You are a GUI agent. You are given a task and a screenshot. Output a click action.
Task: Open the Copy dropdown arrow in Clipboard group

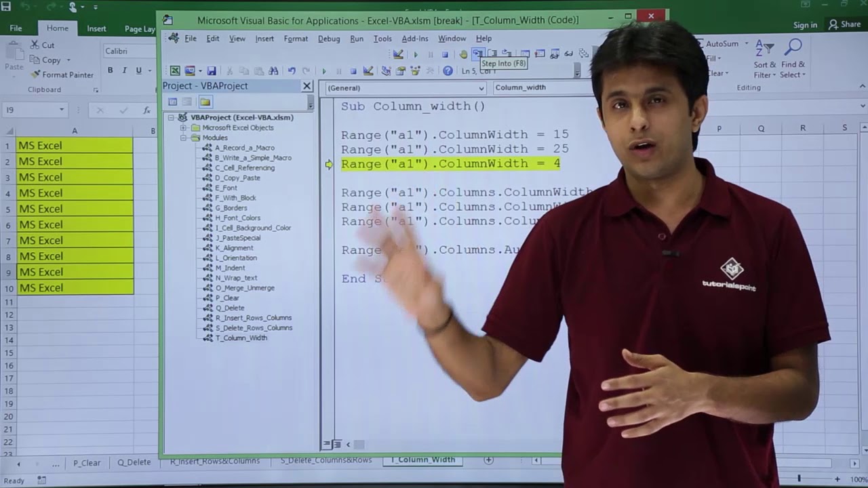[68, 60]
